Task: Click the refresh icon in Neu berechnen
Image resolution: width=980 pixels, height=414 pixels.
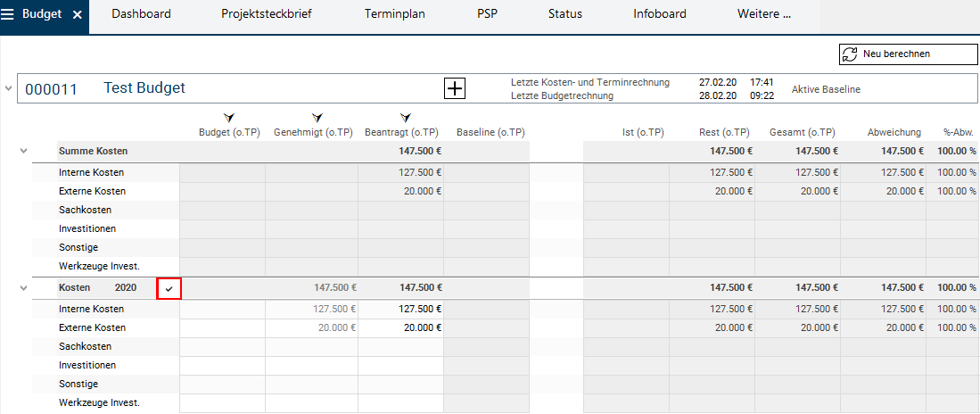Action: 850,54
